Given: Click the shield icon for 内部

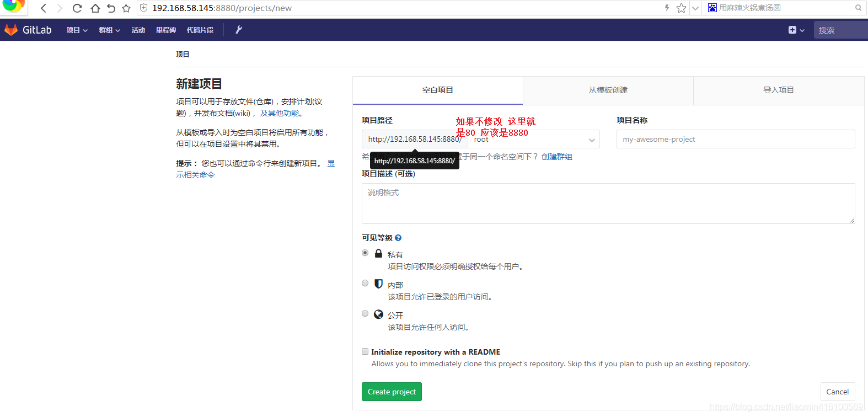Looking at the screenshot, I should click(x=378, y=284).
